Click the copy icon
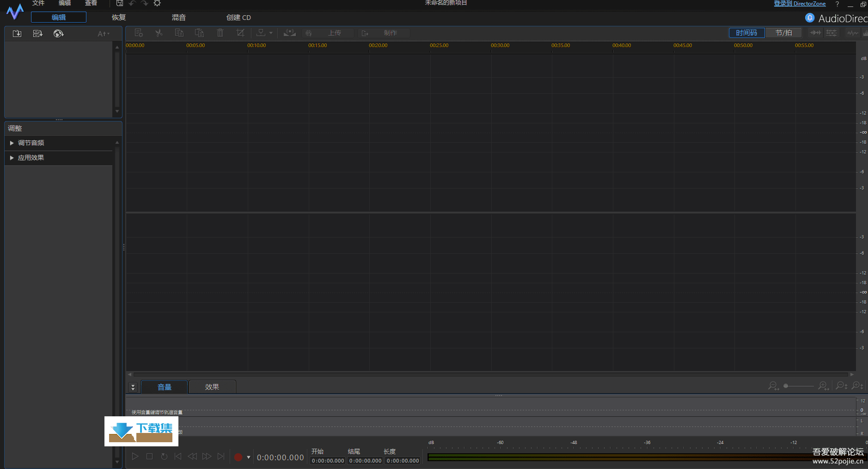Image resolution: width=868 pixels, height=469 pixels. click(x=179, y=33)
